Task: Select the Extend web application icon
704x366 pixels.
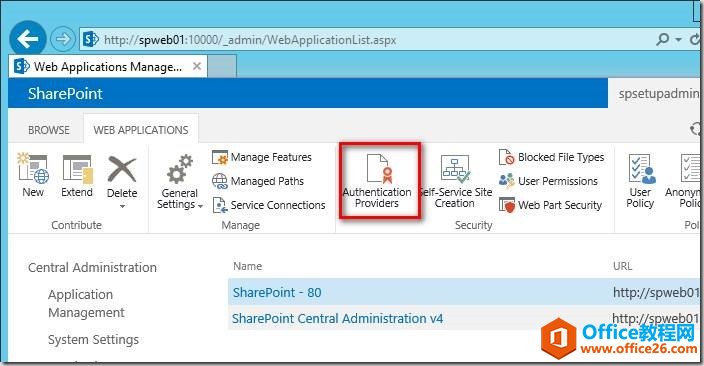Action: coord(77,176)
